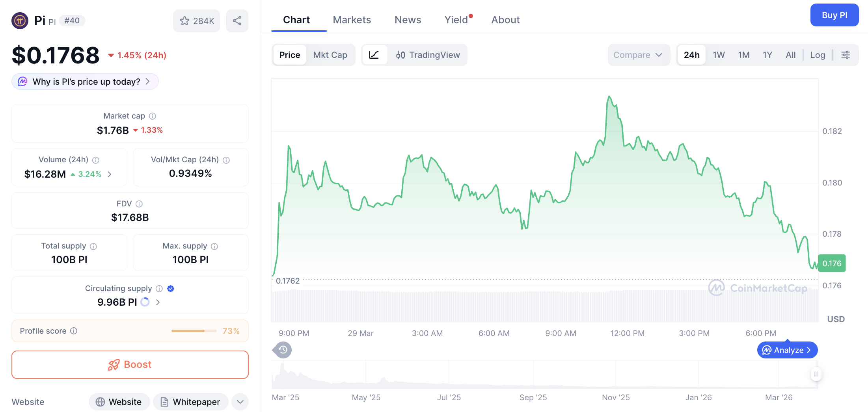Expand circulating supply details with the arrow
868x412 pixels.
click(x=158, y=302)
